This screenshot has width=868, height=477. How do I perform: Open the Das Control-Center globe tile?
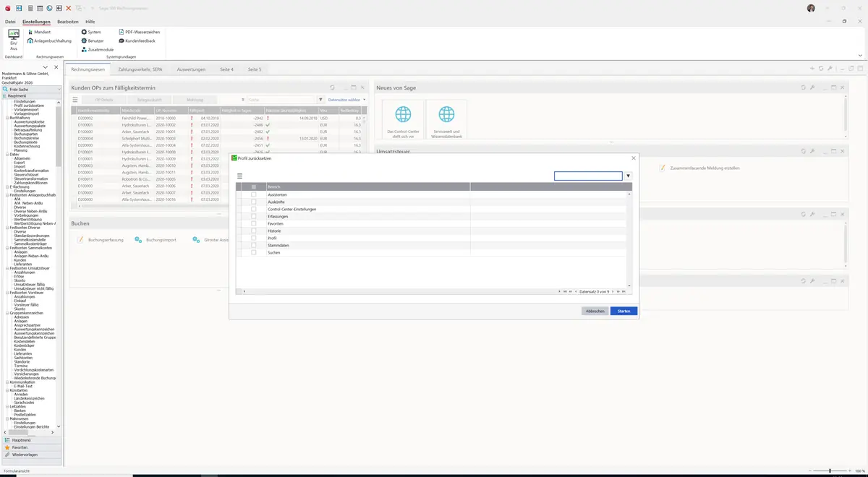click(x=403, y=120)
